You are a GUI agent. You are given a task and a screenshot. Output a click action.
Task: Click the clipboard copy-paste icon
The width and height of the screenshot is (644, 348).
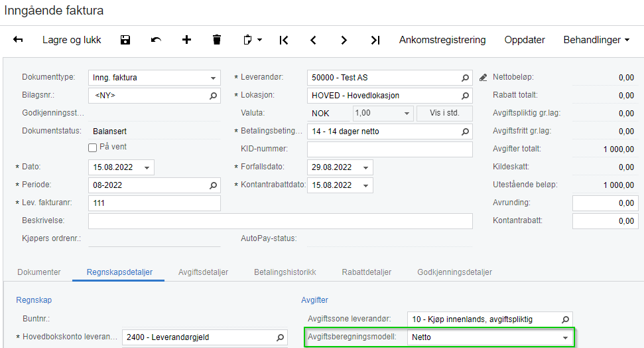(x=247, y=39)
